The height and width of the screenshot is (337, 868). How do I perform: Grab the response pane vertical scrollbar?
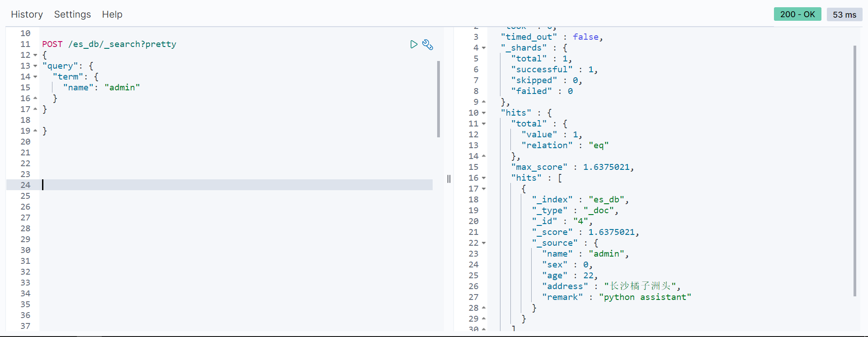point(855,171)
